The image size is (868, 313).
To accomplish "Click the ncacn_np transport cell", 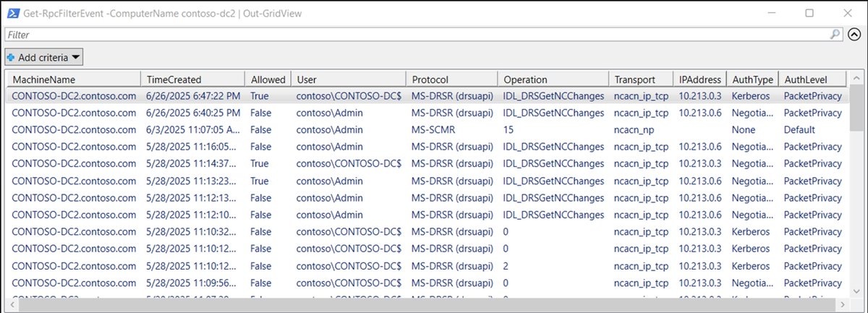I will click(635, 130).
